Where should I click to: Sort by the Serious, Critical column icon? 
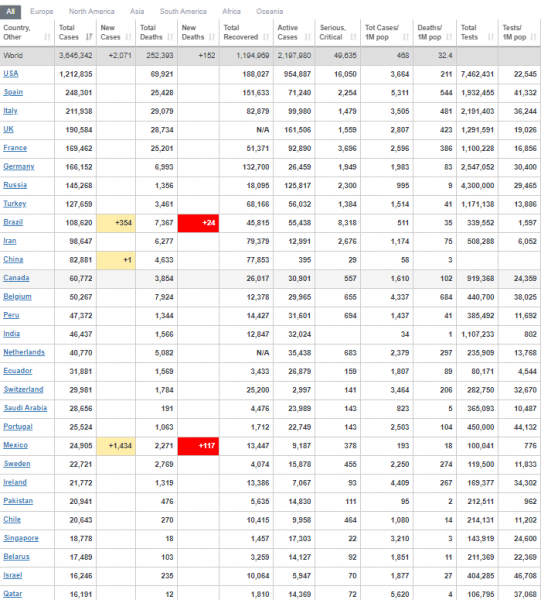pos(353,37)
